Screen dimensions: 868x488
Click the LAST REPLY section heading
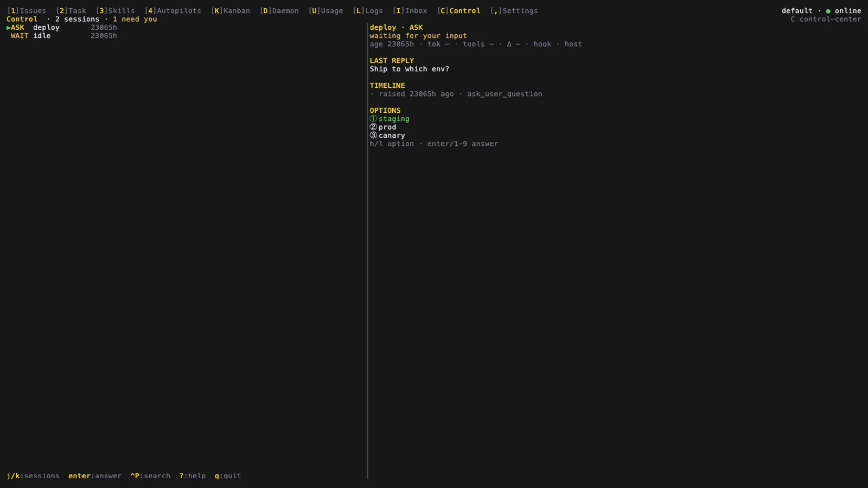(392, 61)
